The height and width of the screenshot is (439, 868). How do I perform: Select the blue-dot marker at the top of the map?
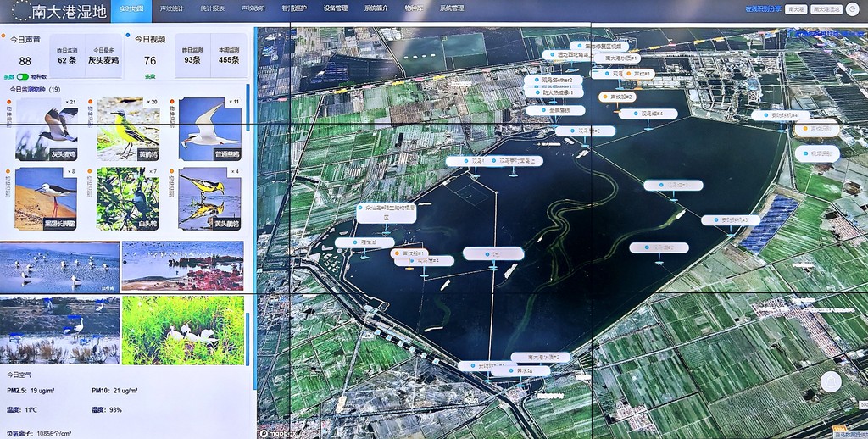(599, 47)
